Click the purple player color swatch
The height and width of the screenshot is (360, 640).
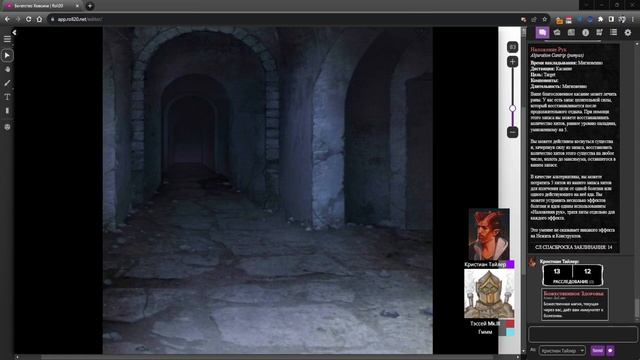point(510,264)
